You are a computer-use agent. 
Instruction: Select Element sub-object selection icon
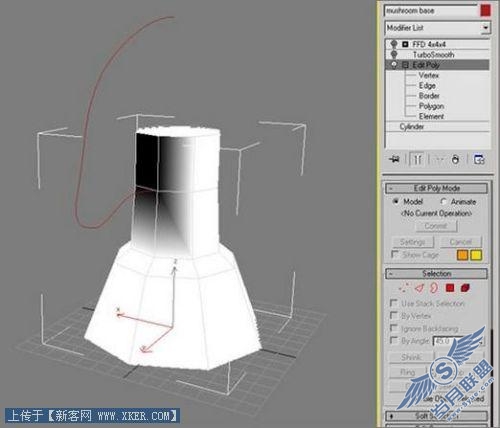[x=465, y=288]
